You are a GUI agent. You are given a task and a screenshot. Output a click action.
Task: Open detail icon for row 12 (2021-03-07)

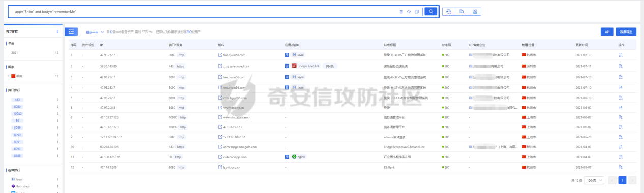(620, 167)
